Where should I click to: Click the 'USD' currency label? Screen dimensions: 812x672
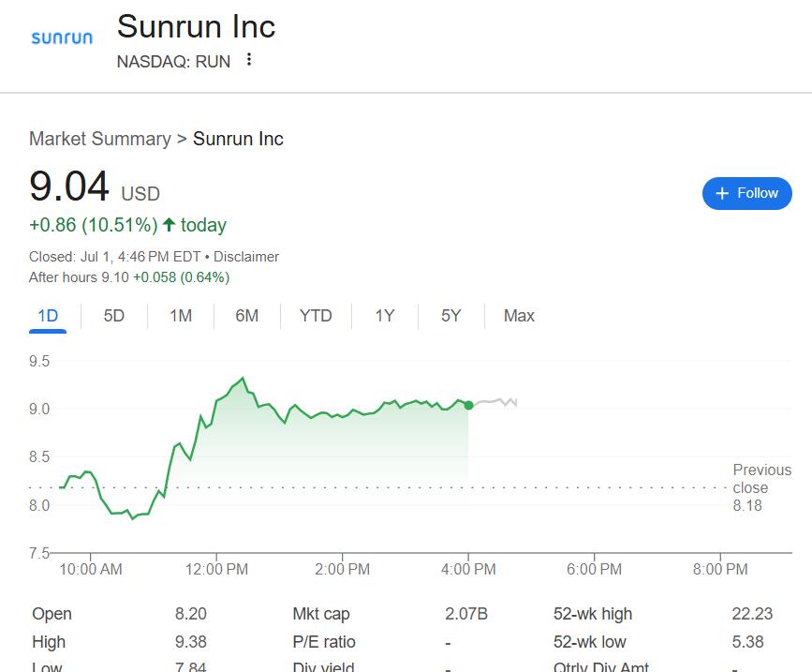pyautogui.click(x=140, y=194)
